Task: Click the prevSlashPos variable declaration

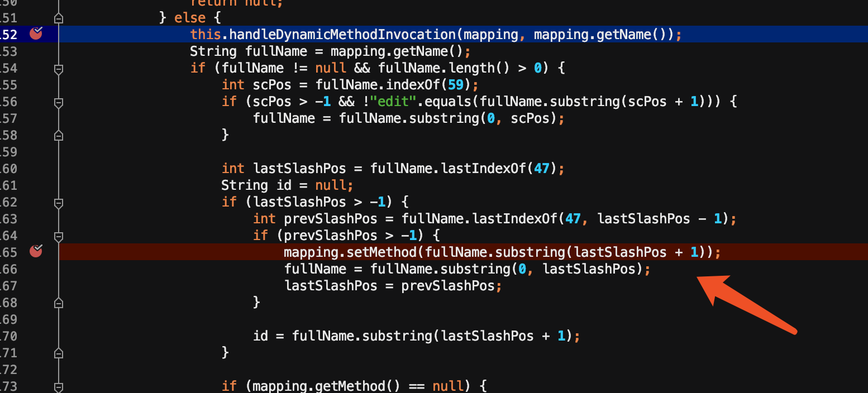Action: [x=319, y=219]
